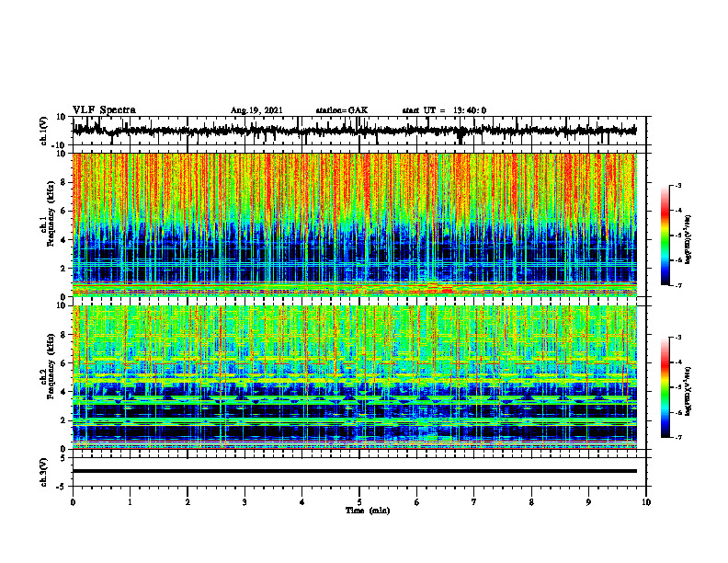Select the "station=GAK" header text
The height and width of the screenshot is (563, 728).
pyautogui.click(x=342, y=110)
